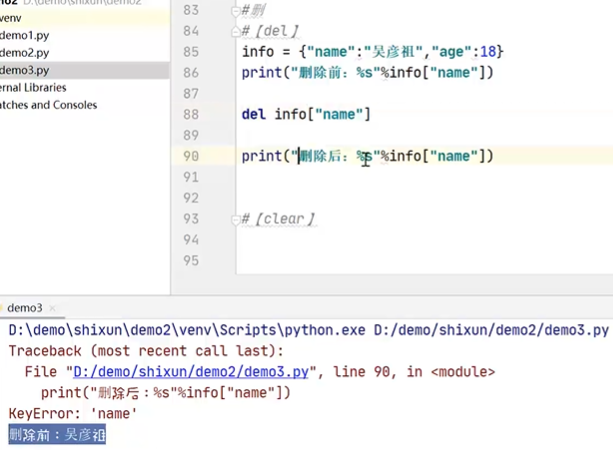Close the demo3 run tab
The height and width of the screenshot is (450, 613).
coord(52,308)
